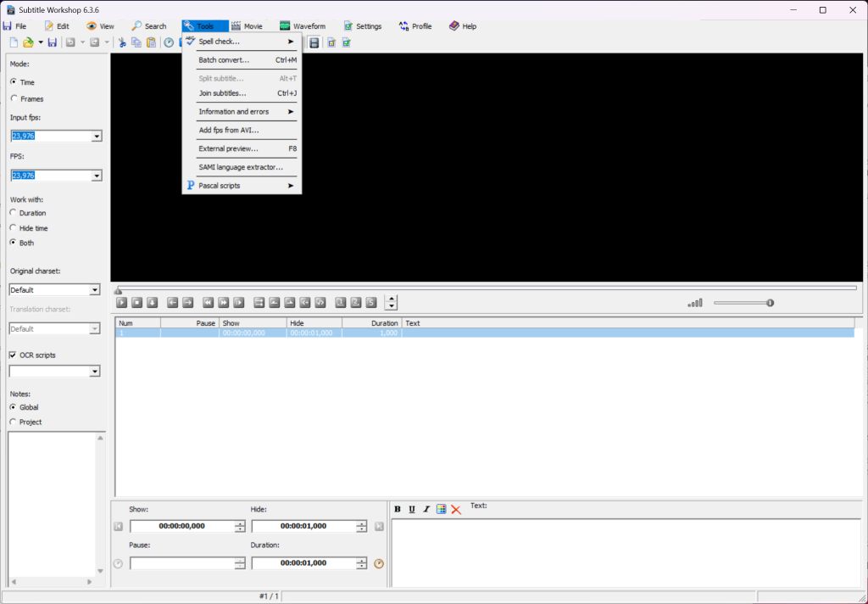Open the Input fps dropdown
Image resolution: width=868 pixels, height=604 pixels.
97,137
